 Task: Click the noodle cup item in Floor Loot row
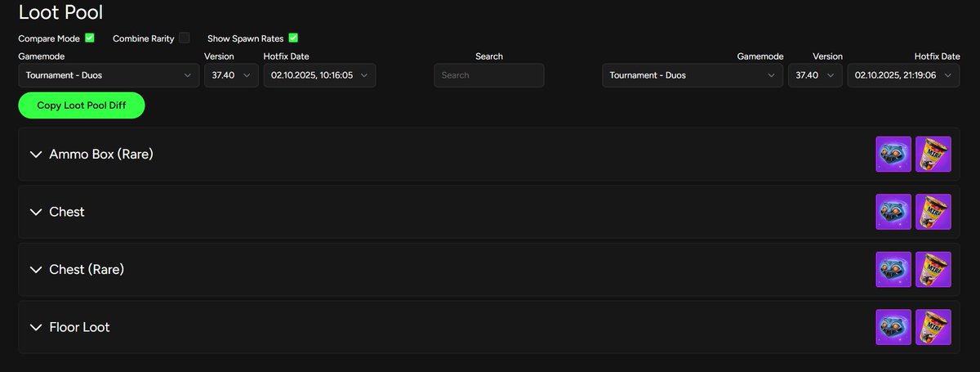pos(933,327)
